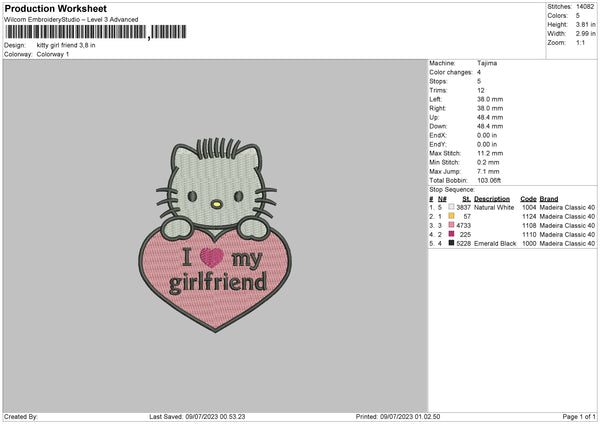Click the Emerald Black color swatch

pyautogui.click(x=453, y=243)
